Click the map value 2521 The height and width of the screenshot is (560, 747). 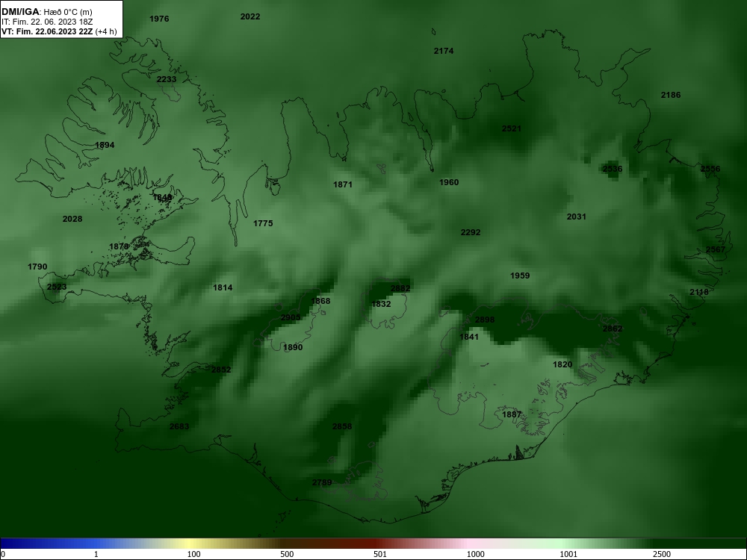pos(512,128)
